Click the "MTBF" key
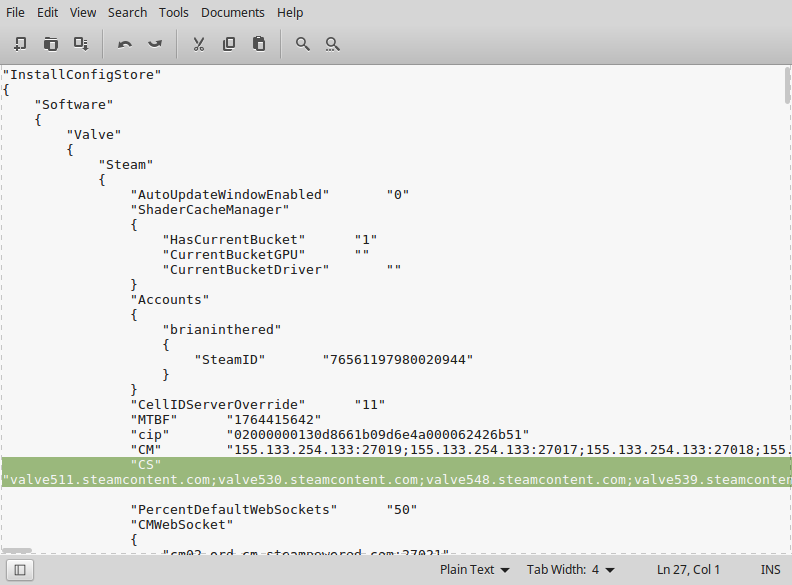Viewport: 792px width, 585px height. click(x=154, y=420)
